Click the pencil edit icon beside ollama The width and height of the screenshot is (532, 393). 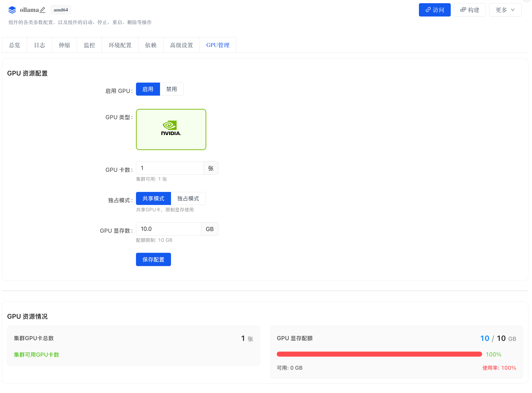43,10
